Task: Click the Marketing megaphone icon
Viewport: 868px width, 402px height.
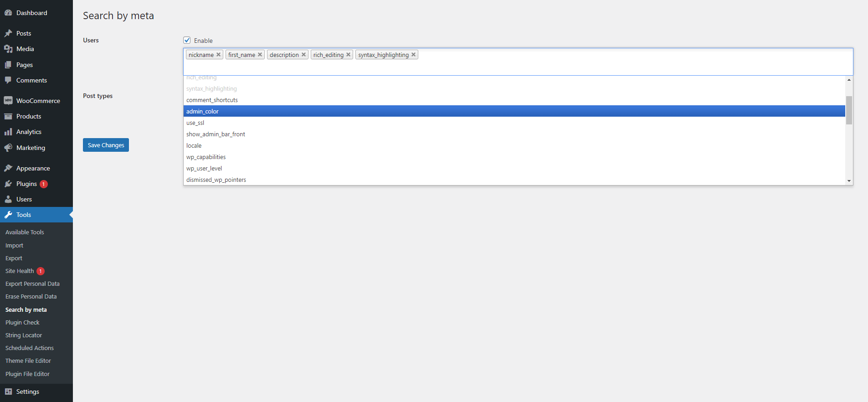Action: tap(8, 148)
